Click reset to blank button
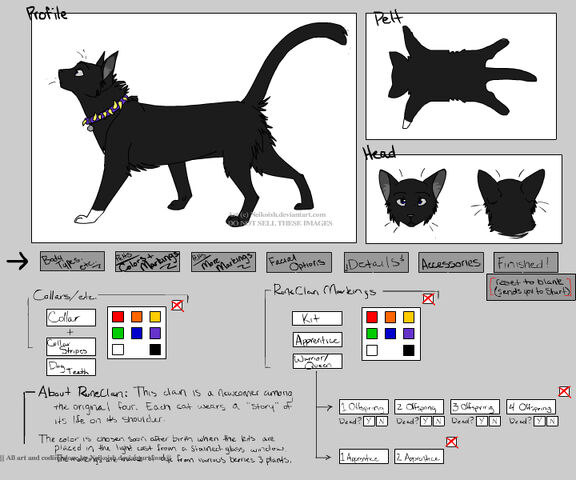The height and width of the screenshot is (480, 576). [x=531, y=287]
